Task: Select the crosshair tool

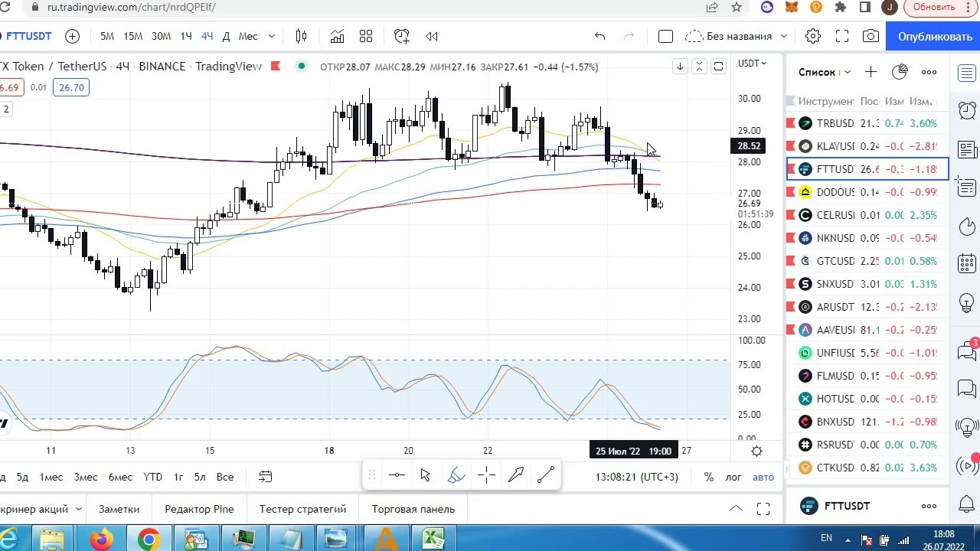Action: pyautogui.click(x=486, y=476)
